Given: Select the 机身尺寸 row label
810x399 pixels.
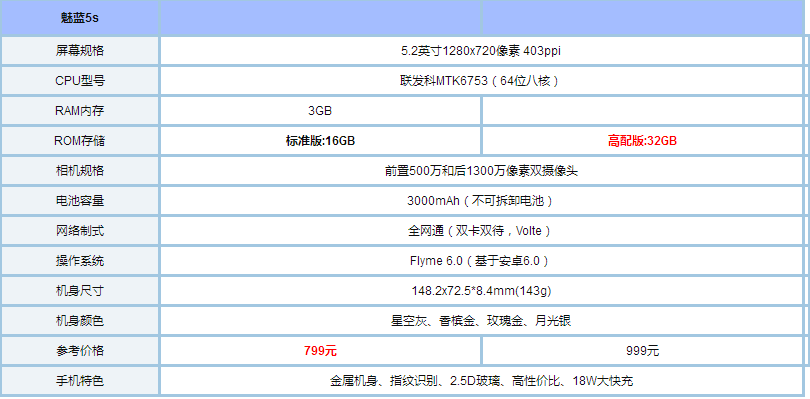Looking at the screenshot, I should pyautogui.click(x=80, y=290).
